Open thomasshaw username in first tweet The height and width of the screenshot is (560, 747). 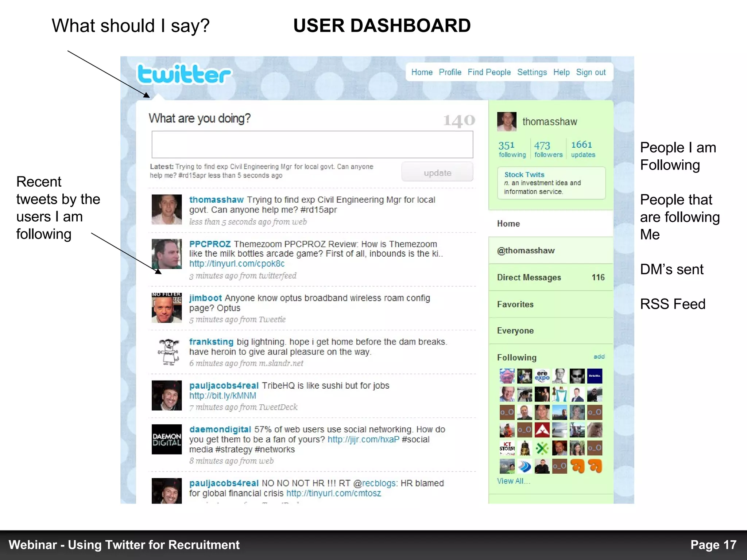click(216, 200)
